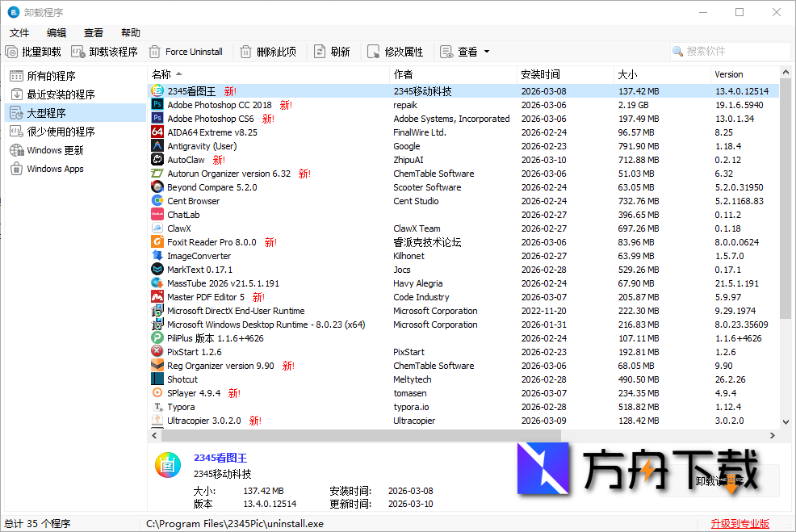
Task: Click the 升级到专业版 upgrade link
Action: pos(739,523)
